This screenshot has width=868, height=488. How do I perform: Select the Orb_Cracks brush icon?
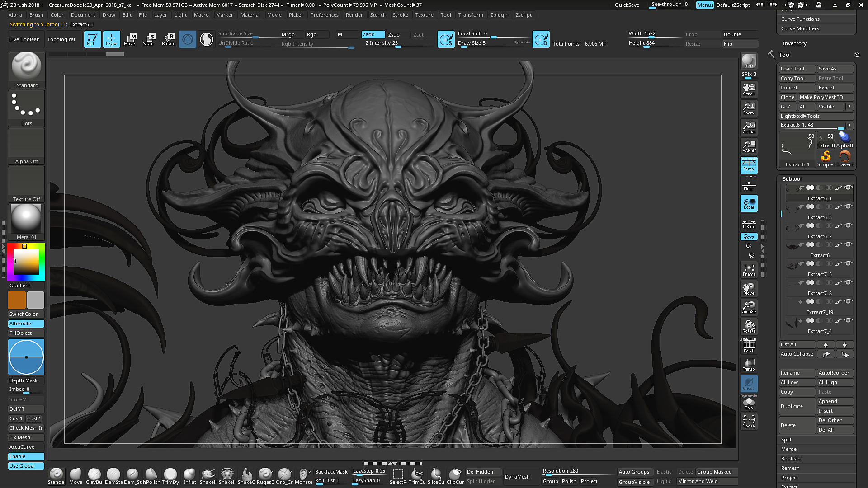tap(284, 476)
